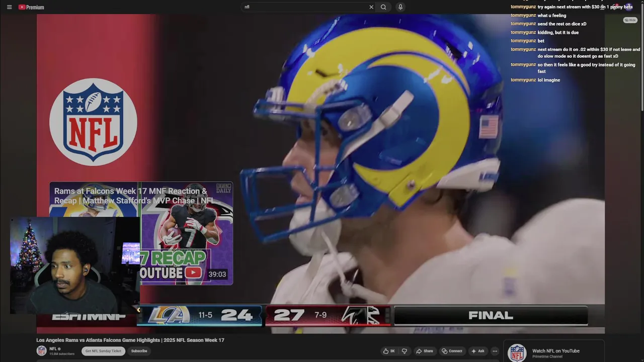Clear the search box with X
Screen dimensions: 644x362
371,7
